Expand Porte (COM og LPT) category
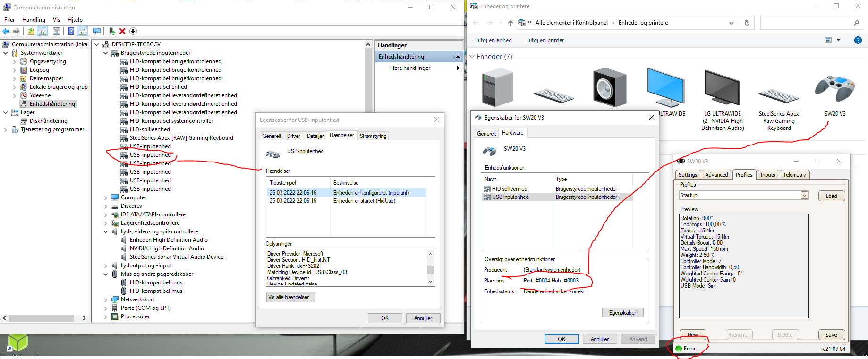The height and width of the screenshot is (359, 868). 106,308
